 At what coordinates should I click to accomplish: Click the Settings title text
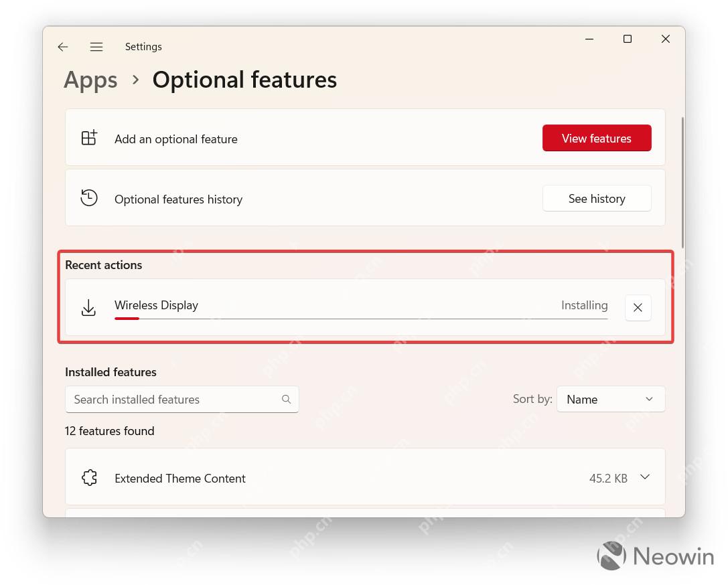coord(143,47)
